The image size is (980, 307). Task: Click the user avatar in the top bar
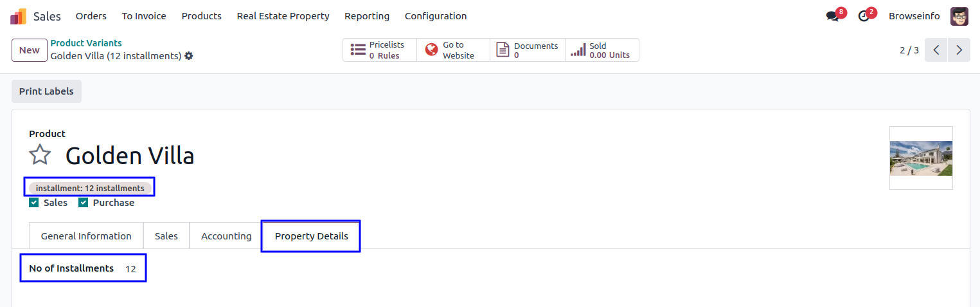click(959, 16)
